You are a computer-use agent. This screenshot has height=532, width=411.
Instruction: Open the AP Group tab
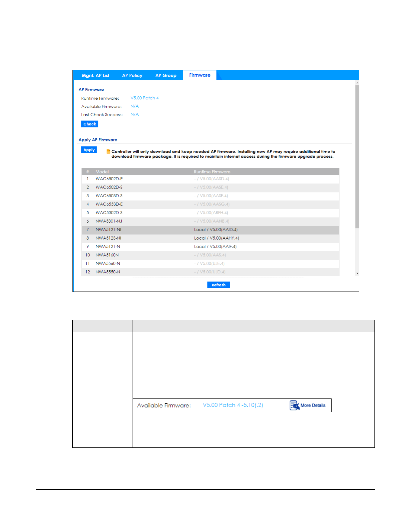tap(166, 76)
